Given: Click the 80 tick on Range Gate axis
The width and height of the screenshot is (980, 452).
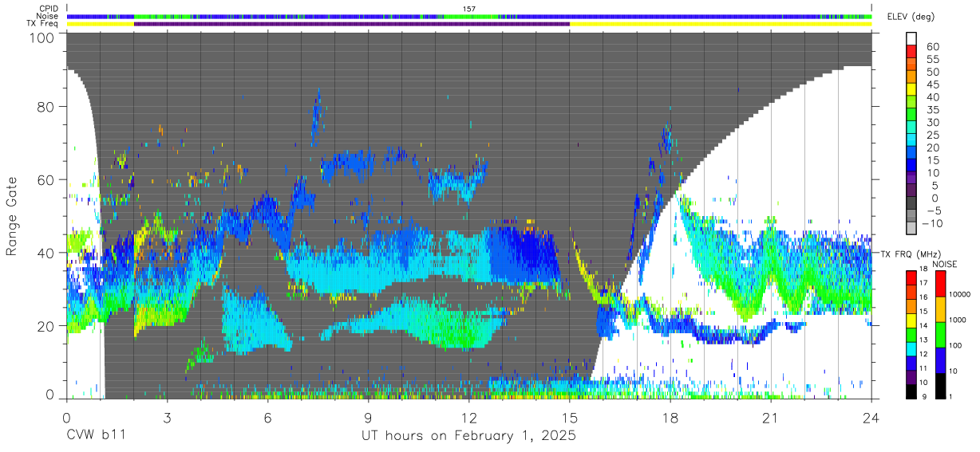Looking at the screenshot, I should click(47, 106).
